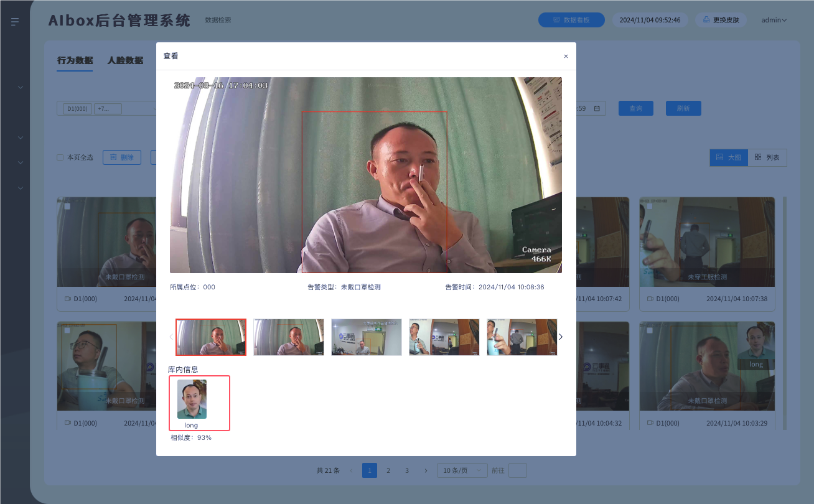Click the next arrow in thumbnail carousel
Viewport: 814px width, 504px height.
tap(560, 337)
